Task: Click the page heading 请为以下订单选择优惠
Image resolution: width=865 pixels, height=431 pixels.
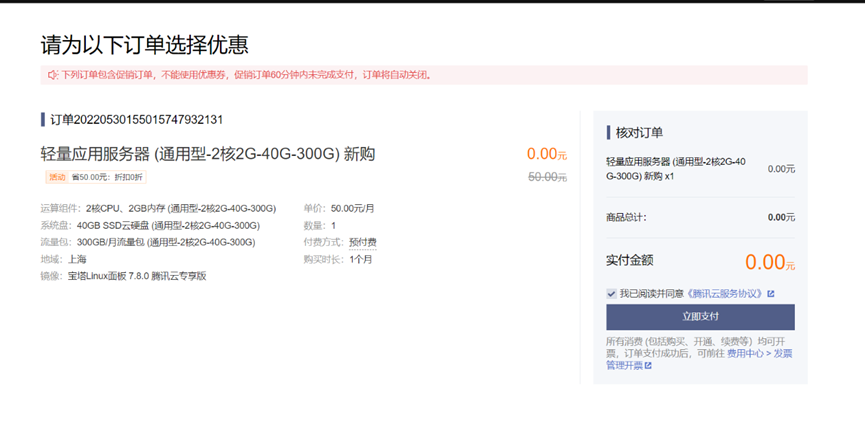Action: [145, 45]
